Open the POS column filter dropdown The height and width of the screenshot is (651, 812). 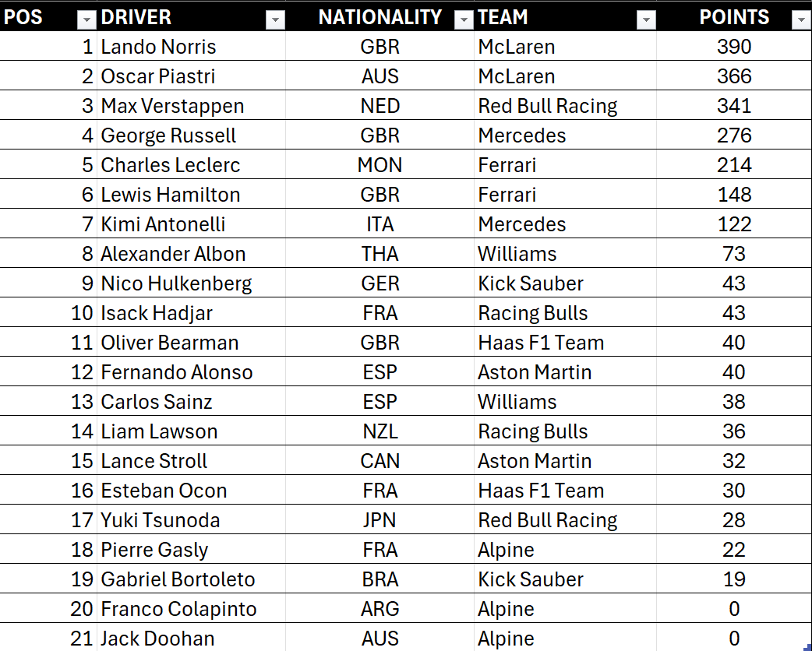(x=85, y=21)
